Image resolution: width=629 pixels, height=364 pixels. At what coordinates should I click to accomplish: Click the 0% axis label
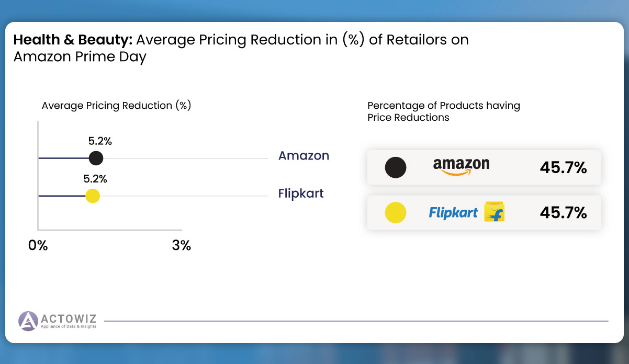tap(38, 245)
